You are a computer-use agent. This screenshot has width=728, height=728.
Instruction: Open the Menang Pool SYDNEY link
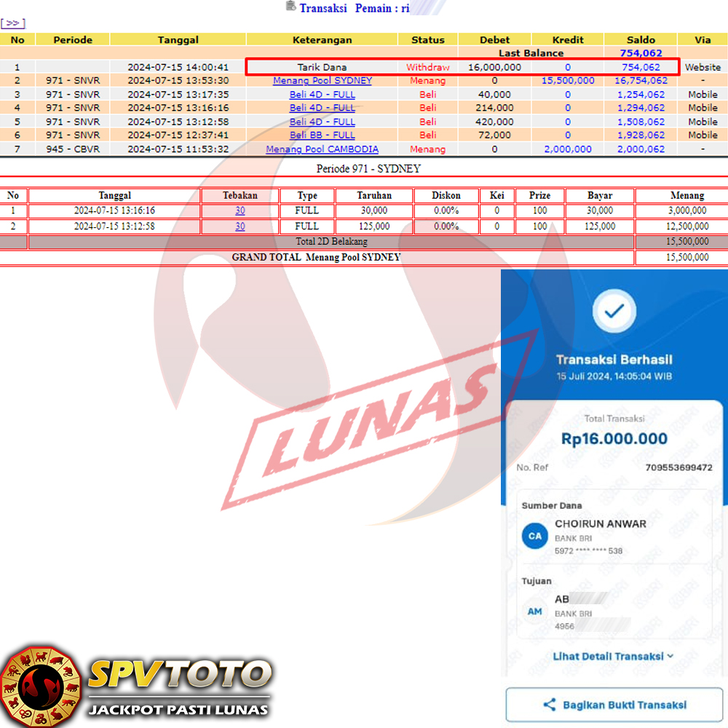[x=322, y=81]
